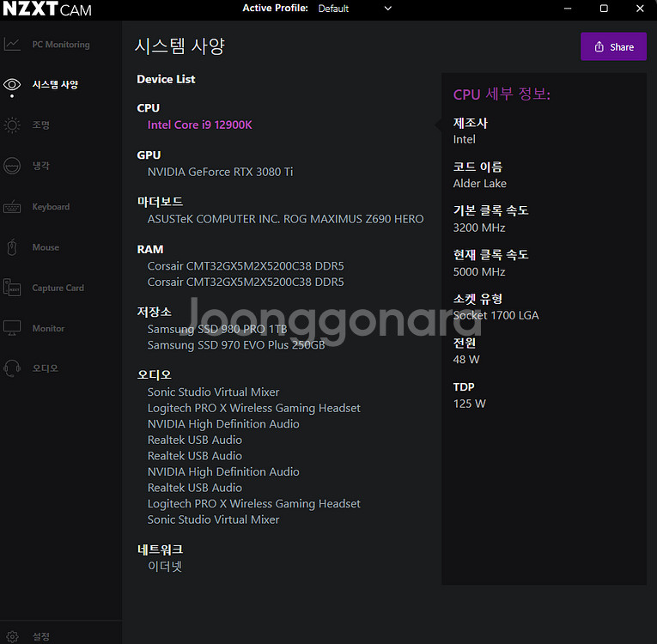Click the 125 W TDP value
Viewport: 657px width, 644px height.
point(469,404)
